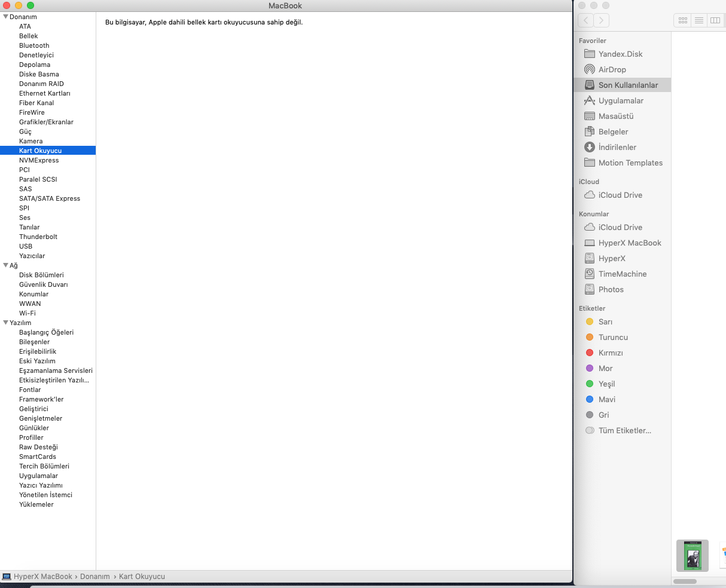Click the HyperX disk icon in Finder
The height and width of the screenshot is (588, 726).
click(x=590, y=258)
